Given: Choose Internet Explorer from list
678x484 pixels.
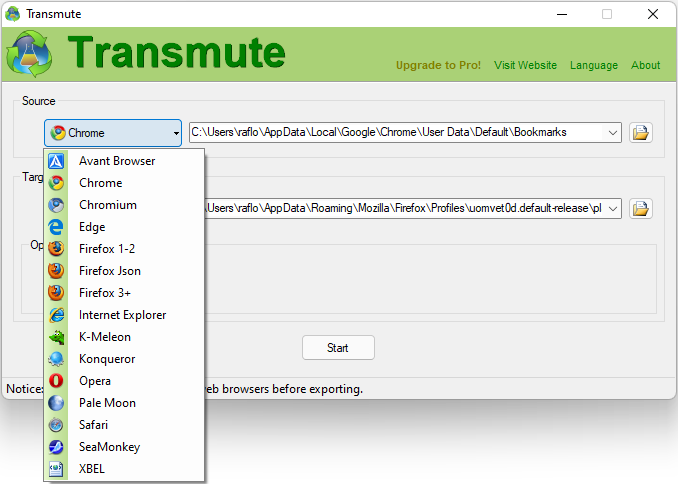Looking at the screenshot, I should click(125, 315).
